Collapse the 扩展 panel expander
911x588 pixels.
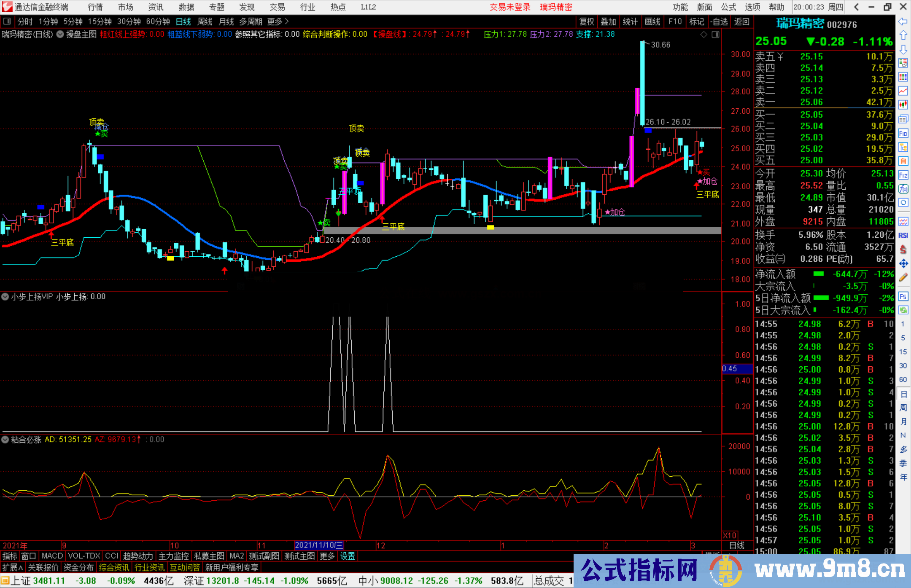click(12, 567)
